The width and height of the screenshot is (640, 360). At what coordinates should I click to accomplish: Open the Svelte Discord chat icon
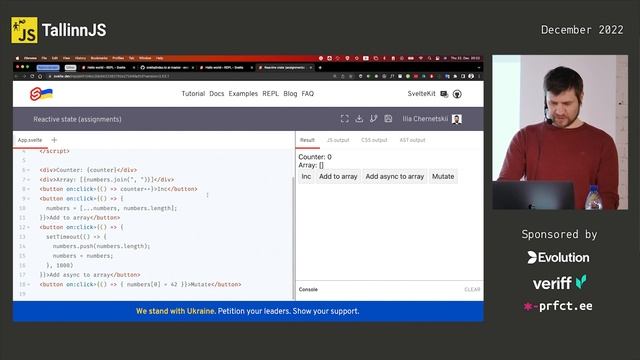444,94
